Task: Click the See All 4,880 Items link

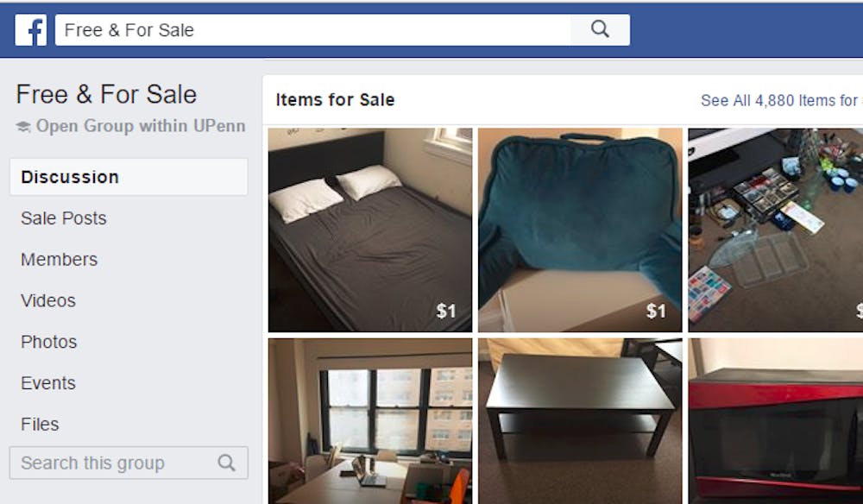Action: 781,100
